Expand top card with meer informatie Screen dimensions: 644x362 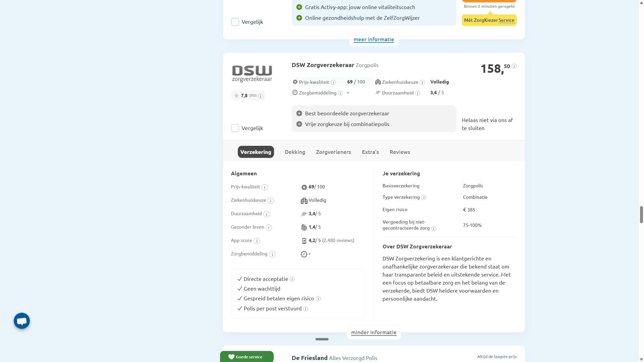pyautogui.click(x=374, y=39)
